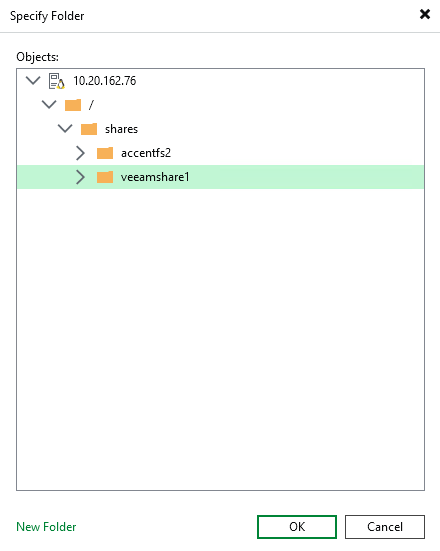Select the 10.20.162.76 server label
The height and width of the screenshot is (551, 440).
pos(104,81)
